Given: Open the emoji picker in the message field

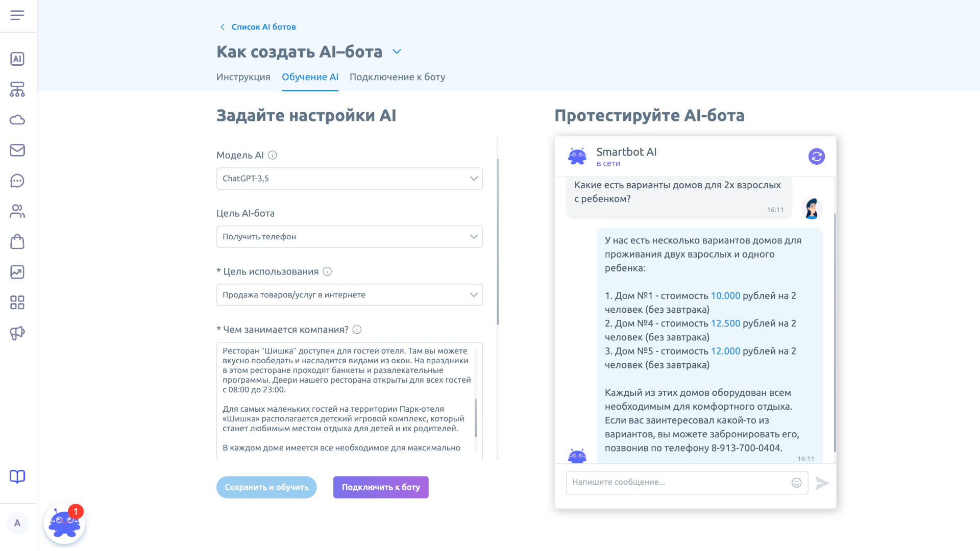Looking at the screenshot, I should click(796, 483).
